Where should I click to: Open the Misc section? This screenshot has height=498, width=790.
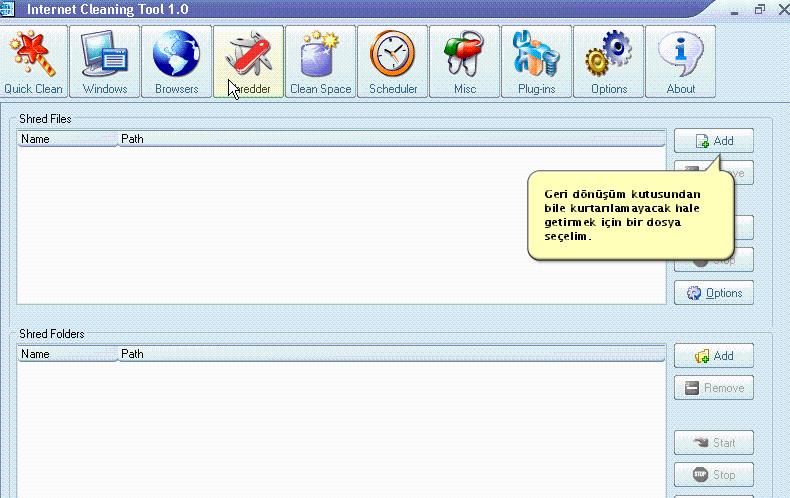pos(465,61)
